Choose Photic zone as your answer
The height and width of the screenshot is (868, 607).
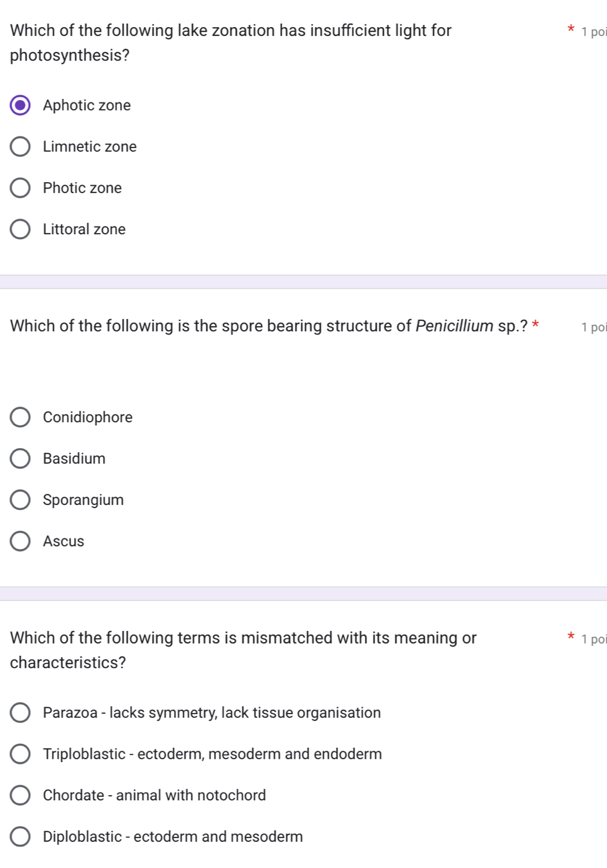click(20, 187)
